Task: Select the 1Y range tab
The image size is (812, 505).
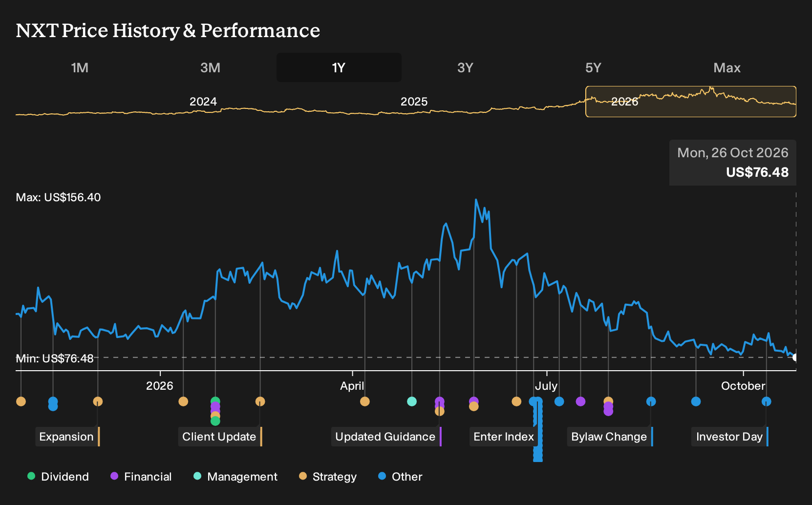Action: pyautogui.click(x=339, y=67)
